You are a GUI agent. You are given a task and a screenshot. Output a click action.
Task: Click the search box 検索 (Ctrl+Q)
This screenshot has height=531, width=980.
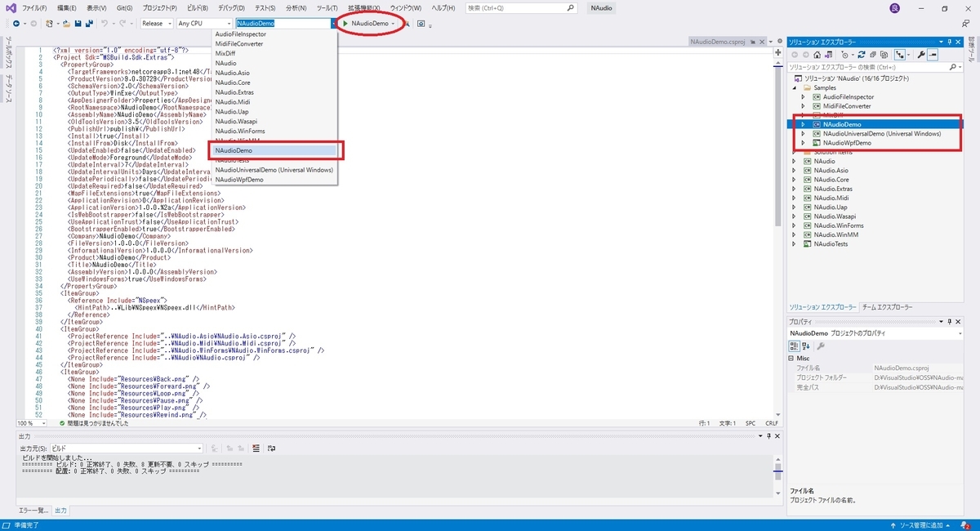tap(523, 7)
